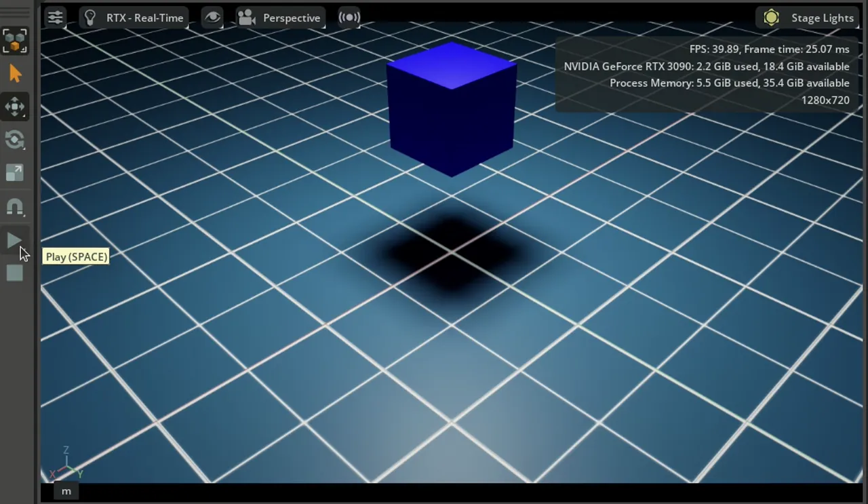868x504 pixels.
Task: Click the 'm' units button
Action: coord(66,491)
